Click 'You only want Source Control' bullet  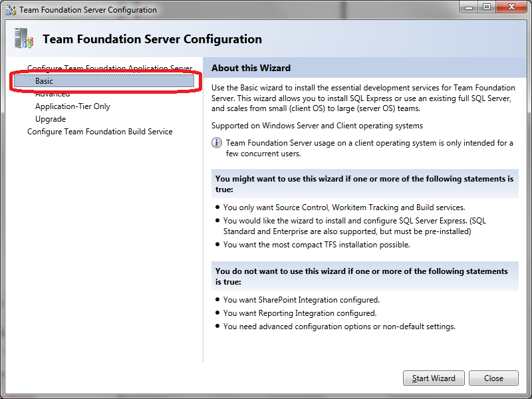(344, 207)
